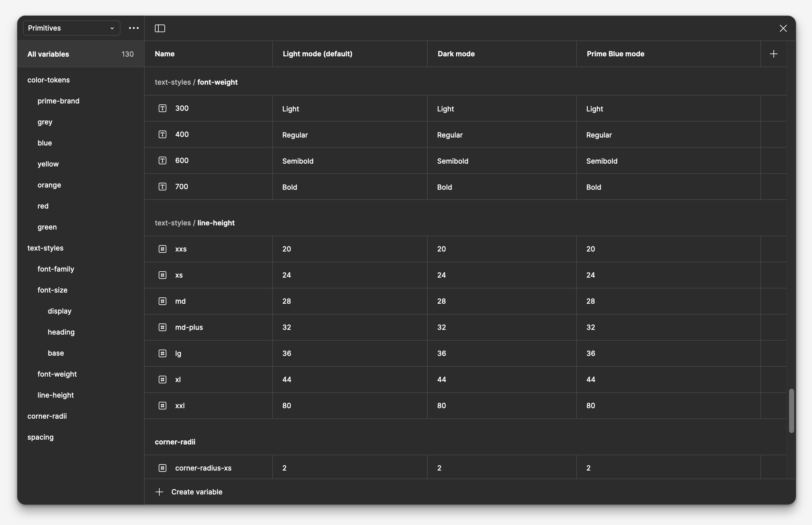Open the Primitives collection dropdown
This screenshot has width=812, height=525.
(x=71, y=28)
